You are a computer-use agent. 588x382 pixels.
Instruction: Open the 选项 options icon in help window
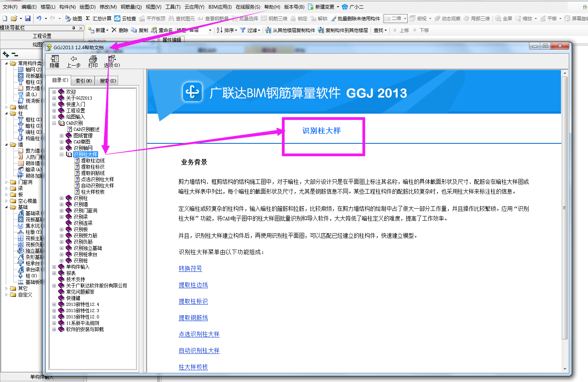(x=112, y=59)
